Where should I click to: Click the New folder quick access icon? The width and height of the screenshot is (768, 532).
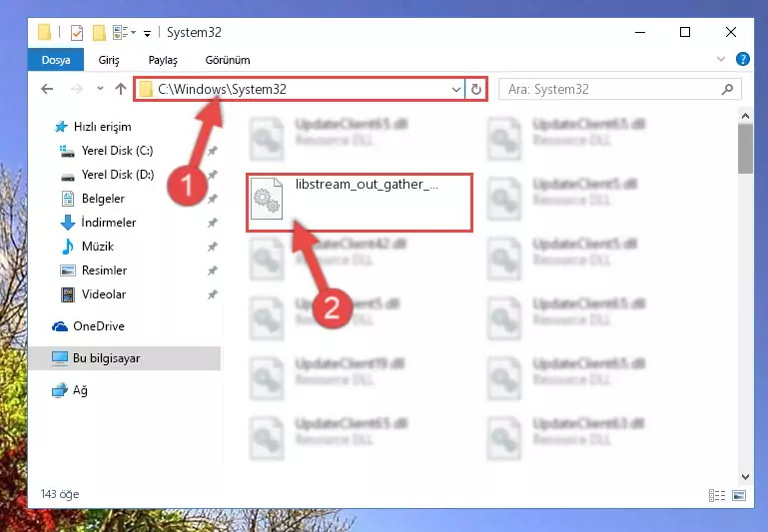click(99, 33)
